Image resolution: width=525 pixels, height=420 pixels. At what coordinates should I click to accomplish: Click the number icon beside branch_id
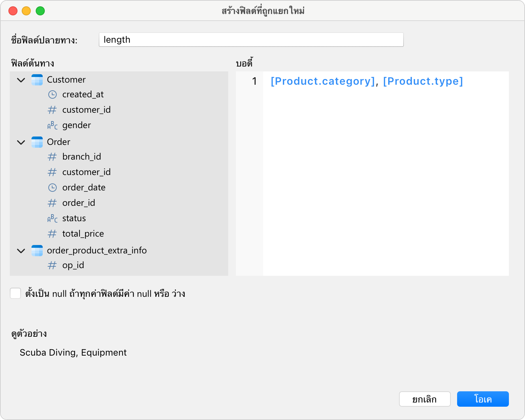pyautogui.click(x=52, y=157)
